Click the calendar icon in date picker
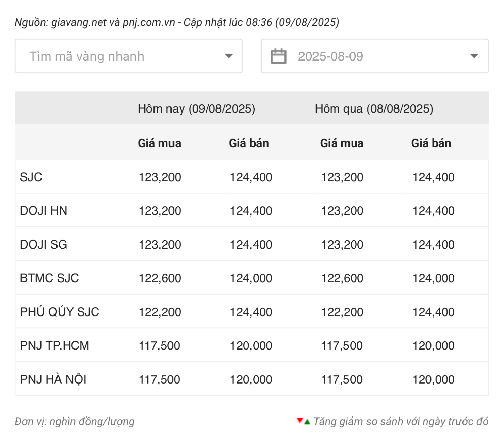The image size is (504, 443). coord(278,56)
